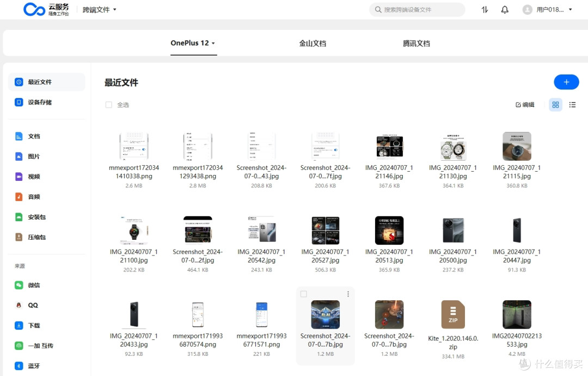Screen dimensions: 588x376
Task: Open IMG_20240707_120527.jpg thumbnail
Action: coord(325,231)
